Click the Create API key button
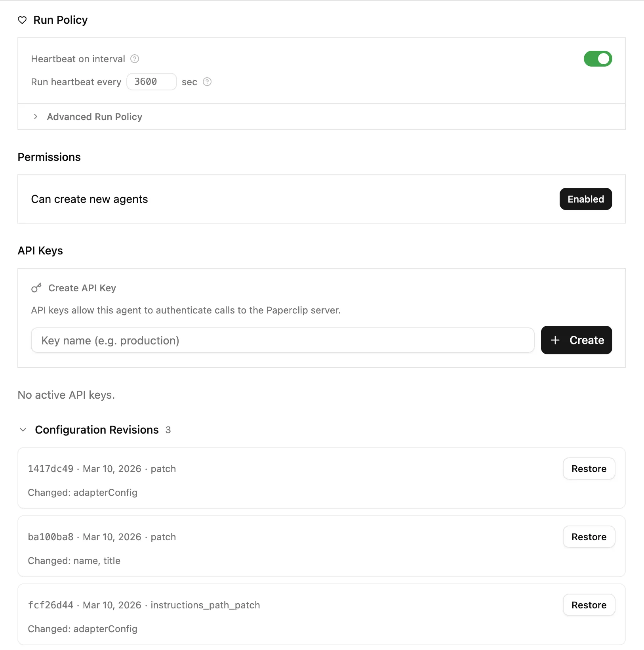 (x=576, y=340)
